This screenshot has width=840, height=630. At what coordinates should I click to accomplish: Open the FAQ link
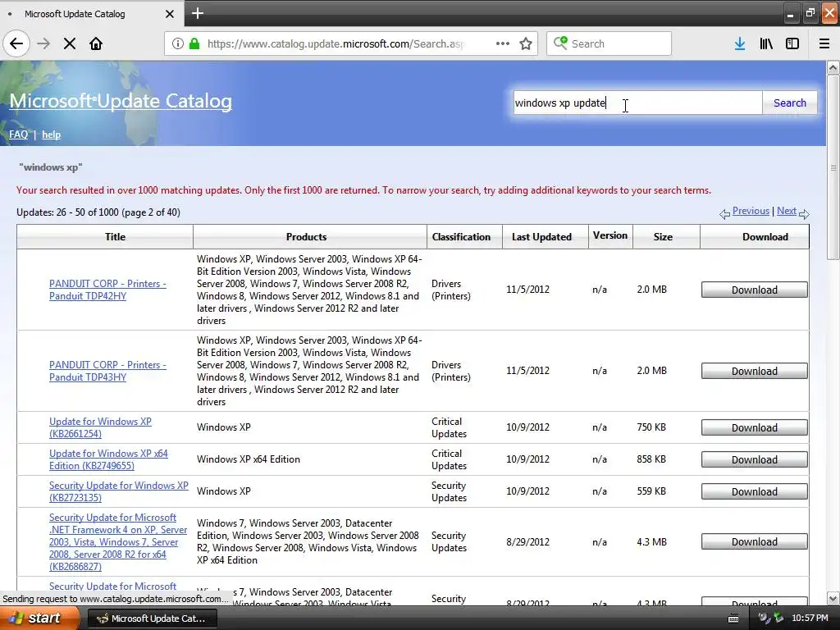click(18, 134)
